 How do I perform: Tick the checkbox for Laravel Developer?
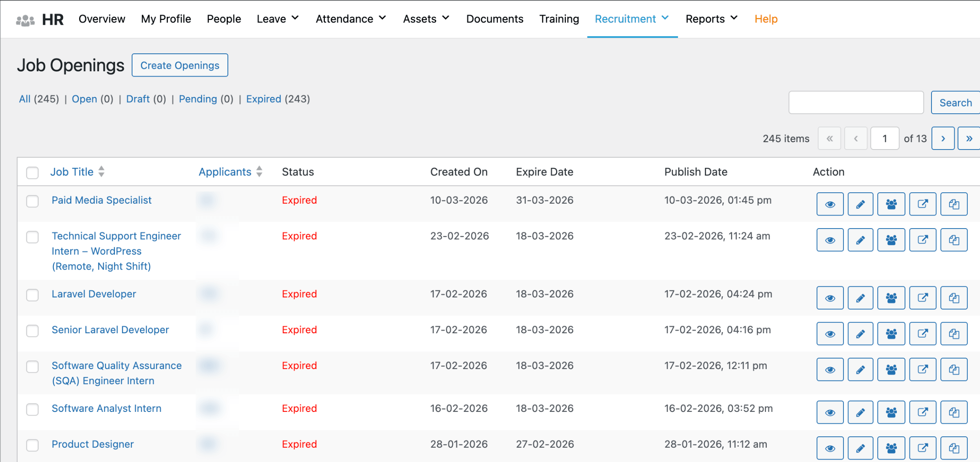[x=32, y=295]
